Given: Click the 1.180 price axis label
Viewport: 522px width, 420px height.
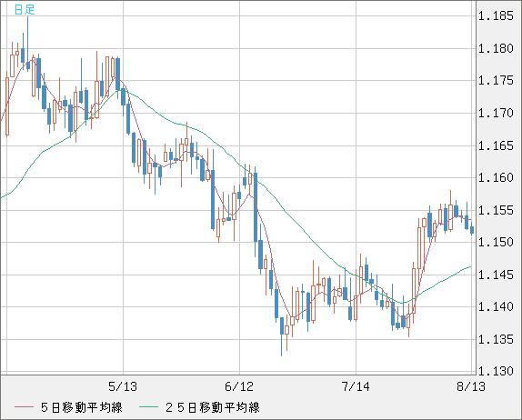Looking at the screenshot, I should [496, 48].
